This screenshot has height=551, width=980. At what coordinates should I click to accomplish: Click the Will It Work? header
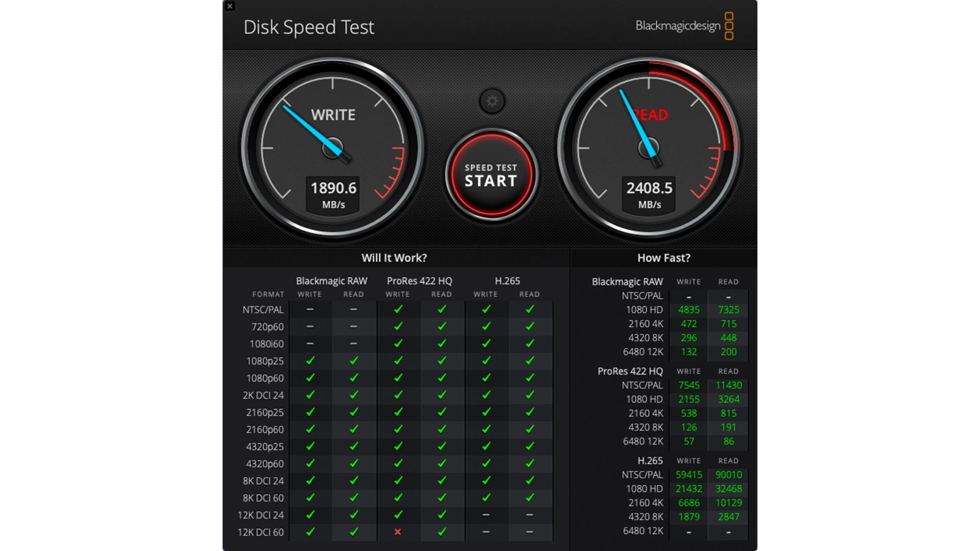pos(394,258)
